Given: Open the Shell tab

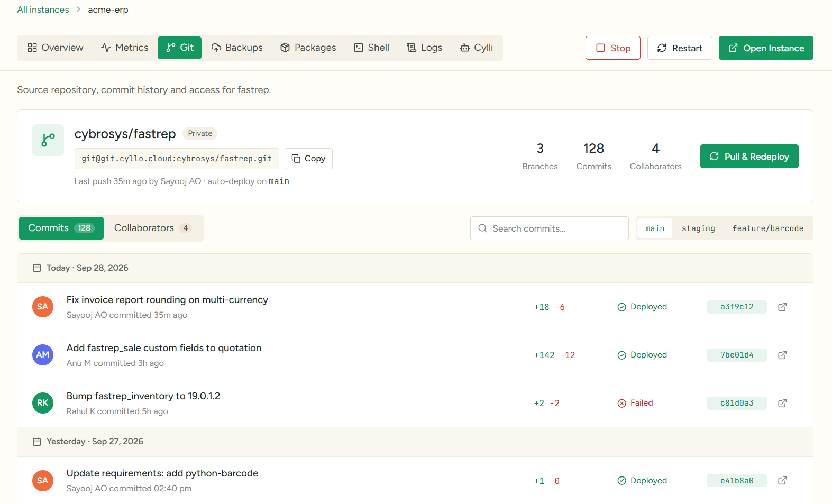Looking at the screenshot, I should (x=372, y=48).
